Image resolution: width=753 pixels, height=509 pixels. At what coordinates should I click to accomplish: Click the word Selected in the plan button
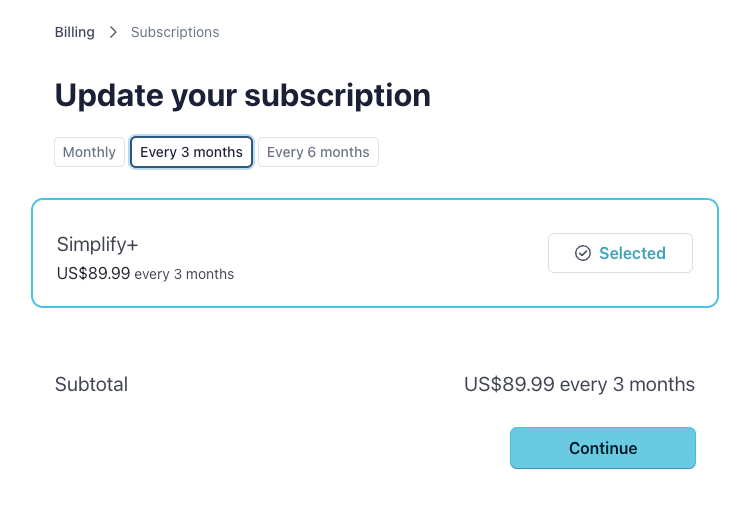coord(632,253)
